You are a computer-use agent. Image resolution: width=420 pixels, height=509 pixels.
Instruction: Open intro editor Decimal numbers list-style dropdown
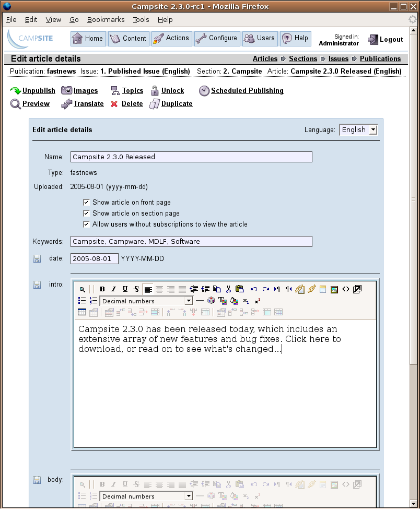pos(146,301)
